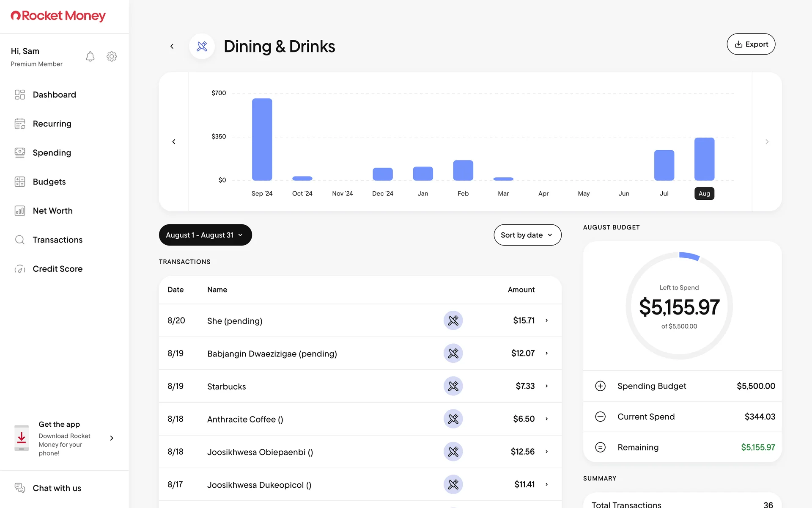The image size is (812, 508).
Task: Click the Export button
Action: pos(751,44)
